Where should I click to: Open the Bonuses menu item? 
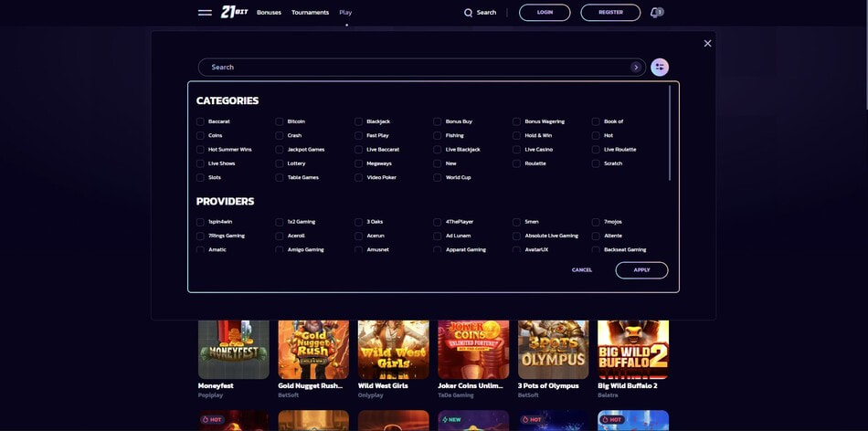click(x=269, y=12)
